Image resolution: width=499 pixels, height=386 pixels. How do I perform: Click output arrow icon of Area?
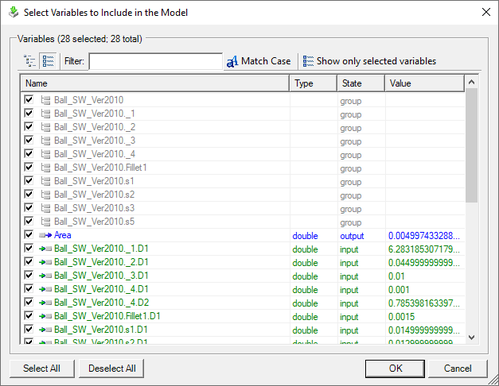(45, 235)
